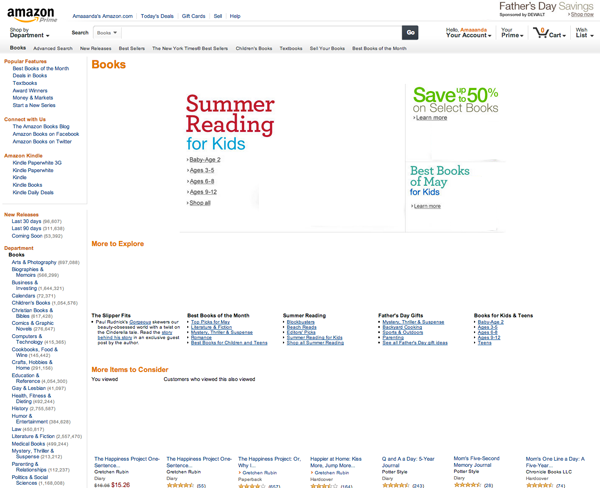Open Beach Reads link
This screenshot has height=488, width=600.
(302, 327)
